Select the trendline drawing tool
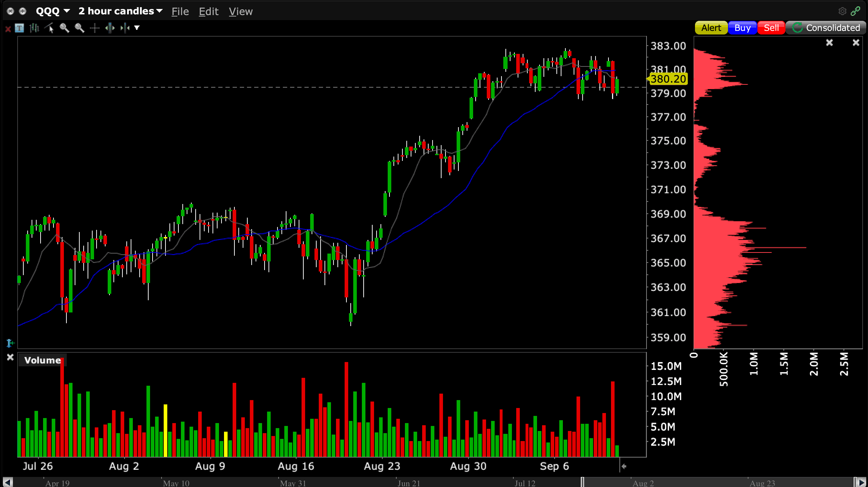This screenshot has width=868, height=487. 49,28
